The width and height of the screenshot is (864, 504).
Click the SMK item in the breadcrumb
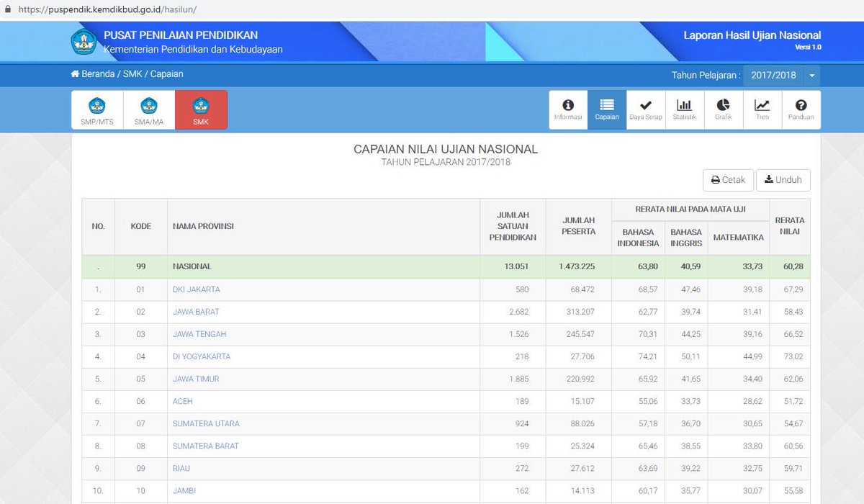coord(134,74)
